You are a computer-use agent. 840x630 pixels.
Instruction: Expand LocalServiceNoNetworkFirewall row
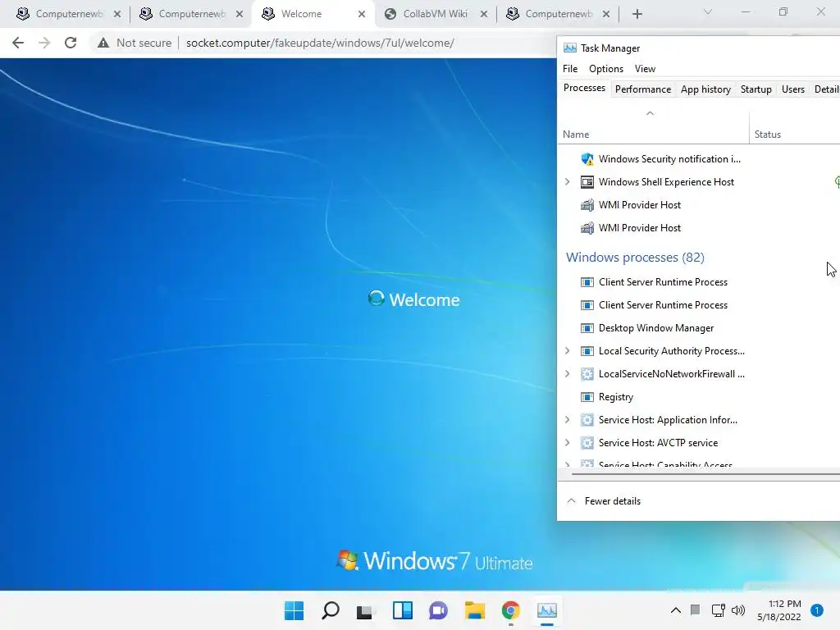coord(568,374)
